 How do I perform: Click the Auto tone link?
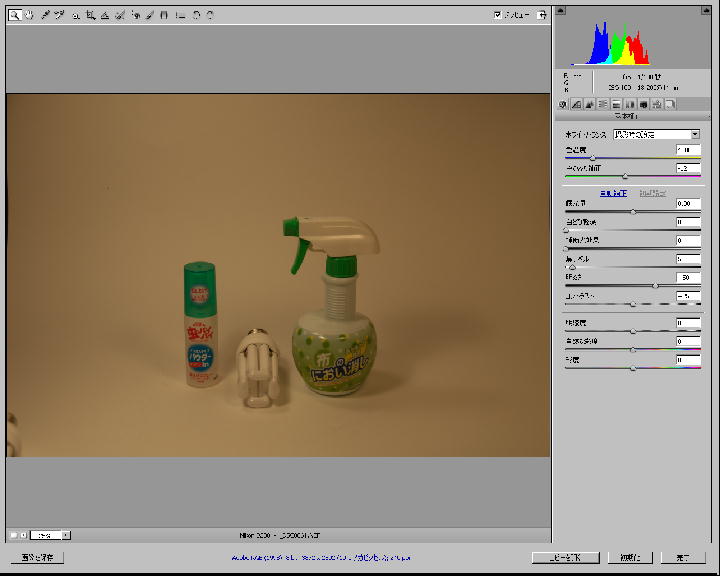pyautogui.click(x=613, y=192)
